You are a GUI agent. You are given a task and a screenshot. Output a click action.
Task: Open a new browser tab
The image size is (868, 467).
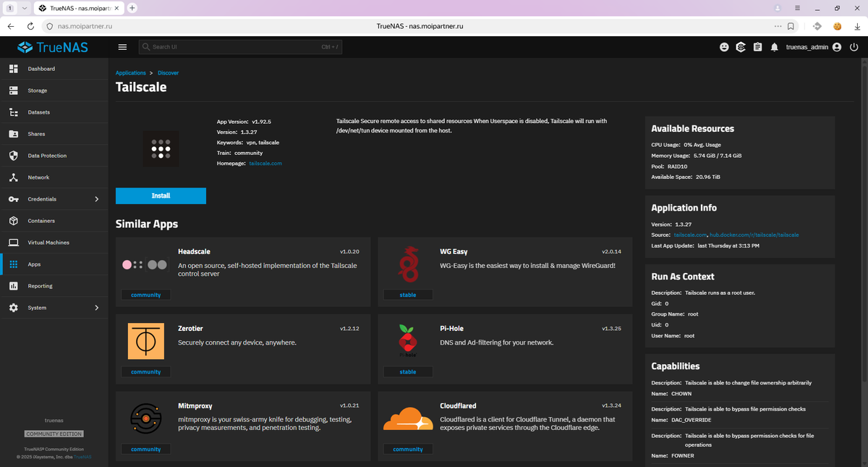[x=132, y=8]
